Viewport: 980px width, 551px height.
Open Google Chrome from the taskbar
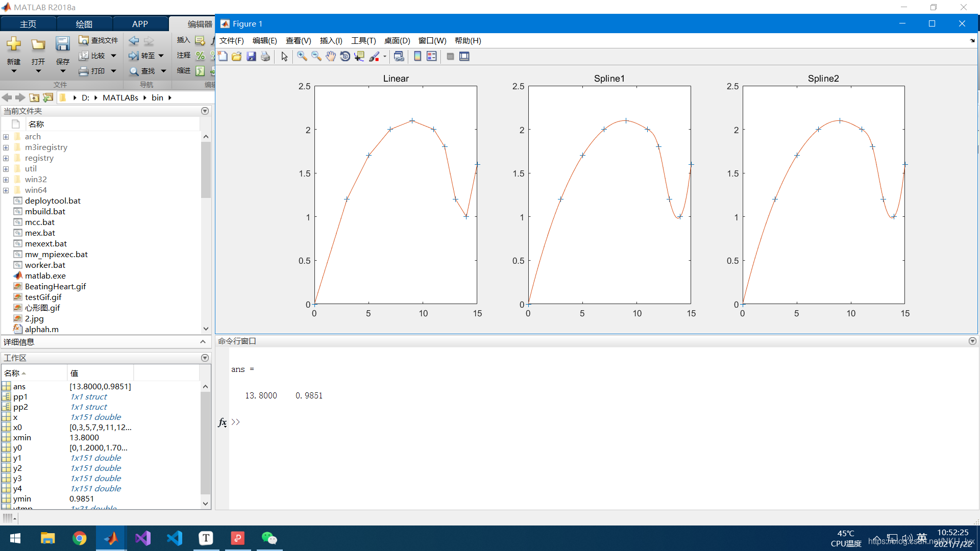point(79,538)
